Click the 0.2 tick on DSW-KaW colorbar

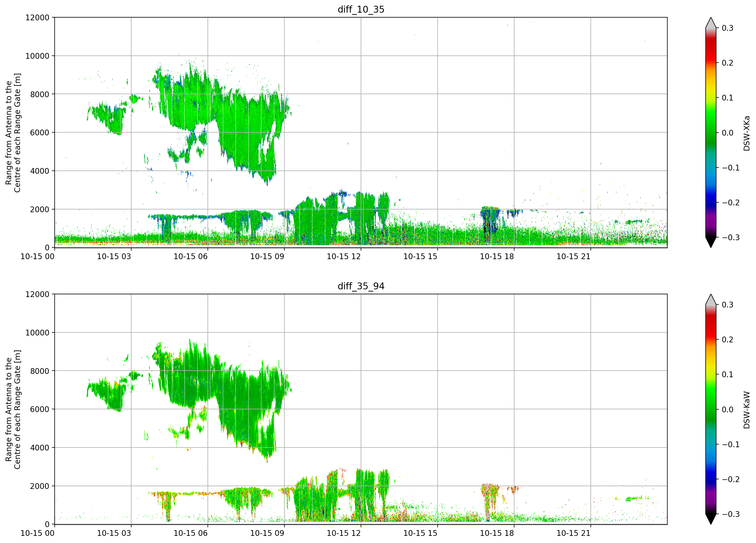pos(728,340)
